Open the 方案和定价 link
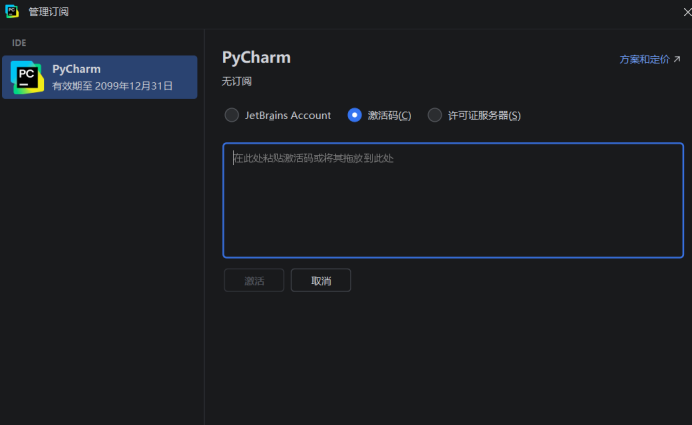The height and width of the screenshot is (425, 692). [650, 59]
